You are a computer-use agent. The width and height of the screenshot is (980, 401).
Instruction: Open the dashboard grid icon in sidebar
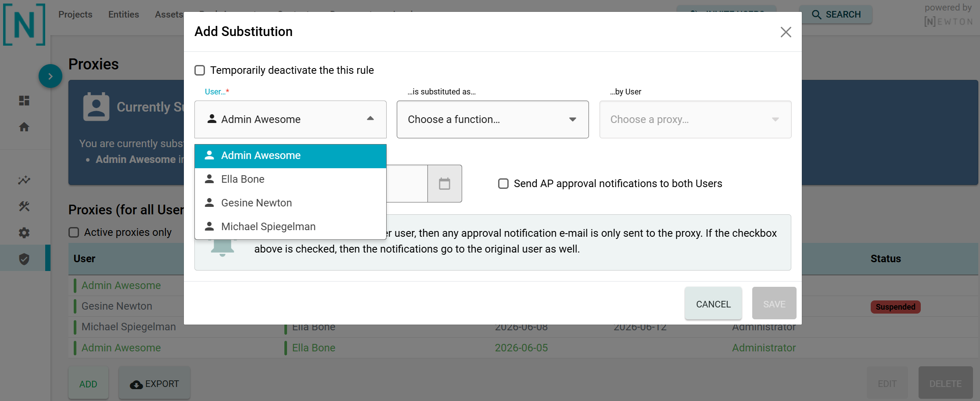click(24, 101)
